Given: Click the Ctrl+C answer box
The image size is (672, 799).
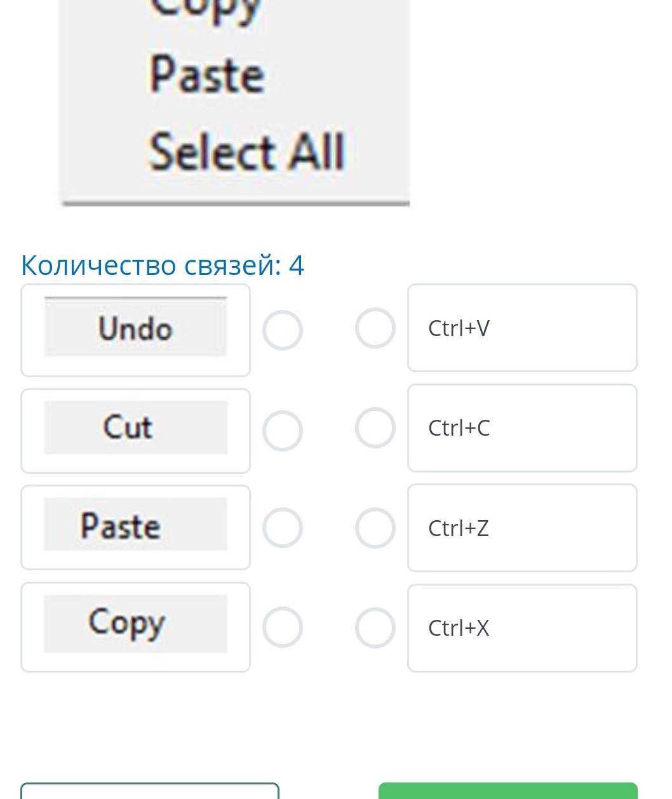Looking at the screenshot, I should pos(522,428).
